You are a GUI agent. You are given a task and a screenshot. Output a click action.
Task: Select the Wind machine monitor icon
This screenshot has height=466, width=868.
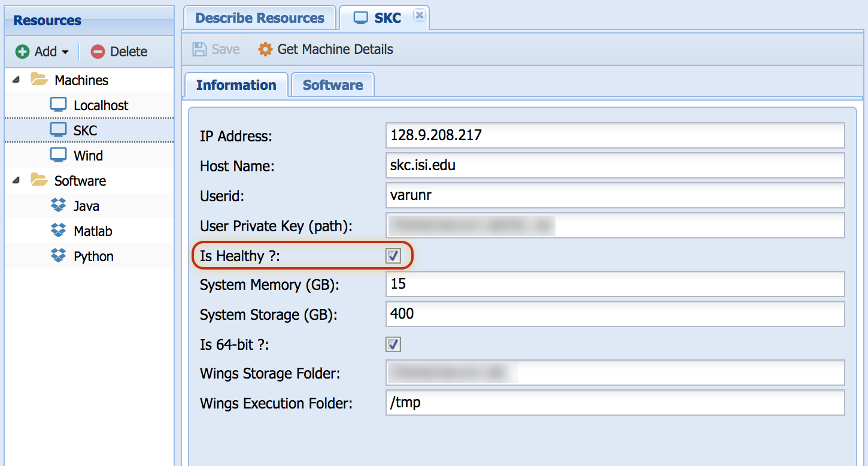58,156
